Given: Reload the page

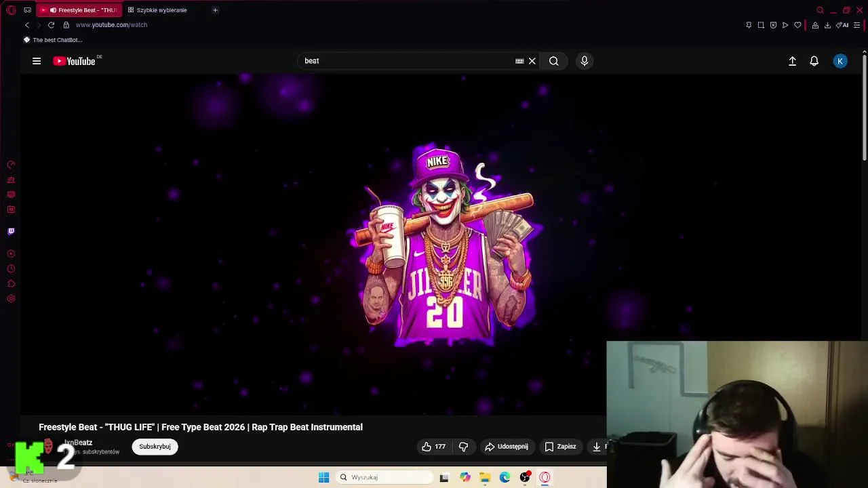Looking at the screenshot, I should (51, 25).
